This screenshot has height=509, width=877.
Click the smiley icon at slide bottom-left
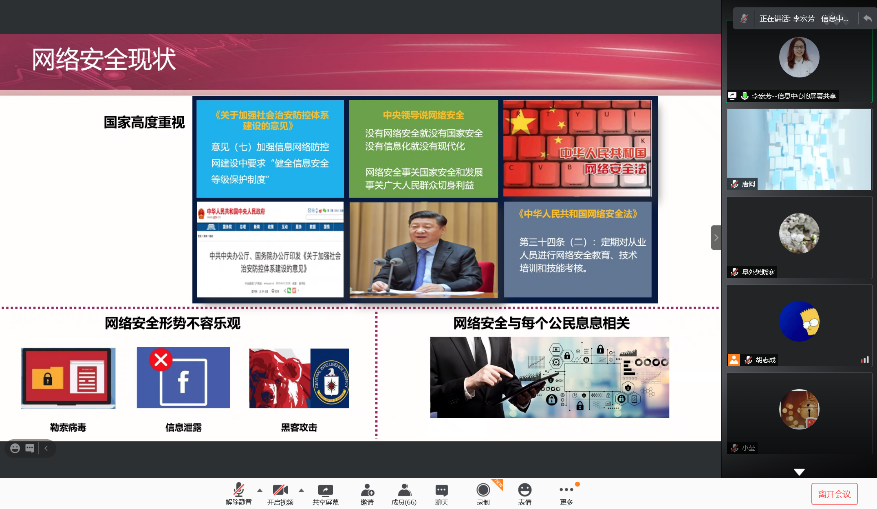click(15, 448)
